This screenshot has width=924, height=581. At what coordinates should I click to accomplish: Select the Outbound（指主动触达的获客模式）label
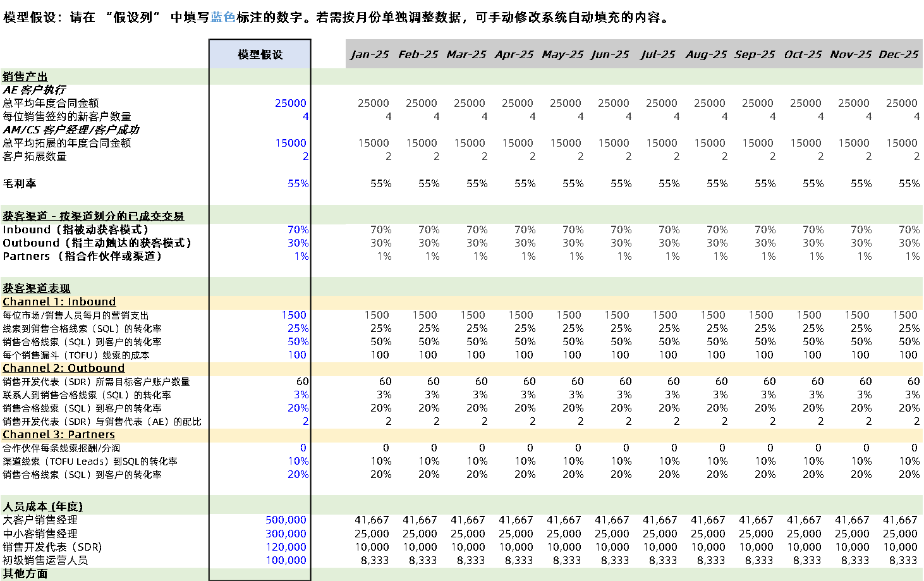pos(97,243)
